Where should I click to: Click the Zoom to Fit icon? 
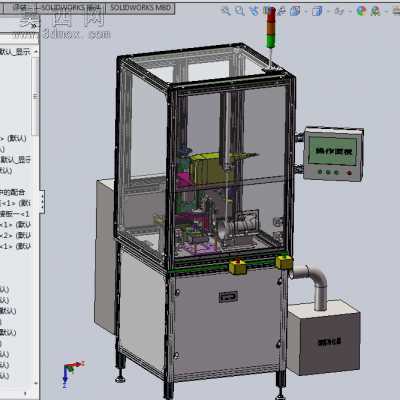coord(226,11)
